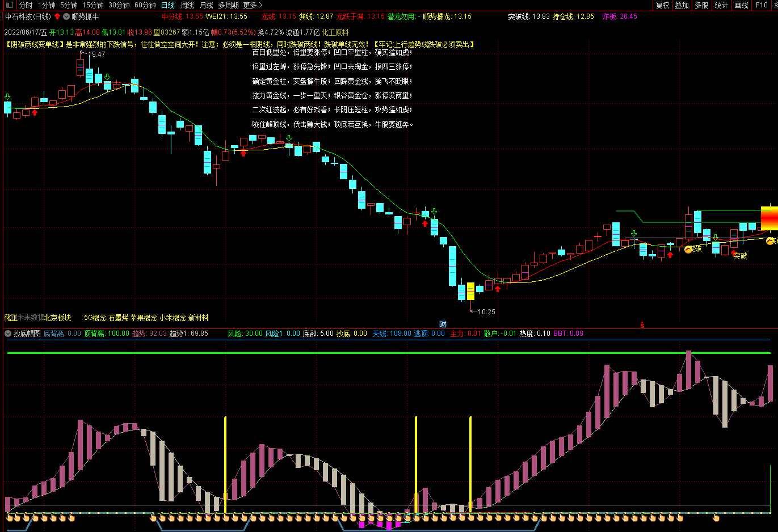778x532 pixels.
Task: Click the 10.25 low price label
Action: click(486, 311)
